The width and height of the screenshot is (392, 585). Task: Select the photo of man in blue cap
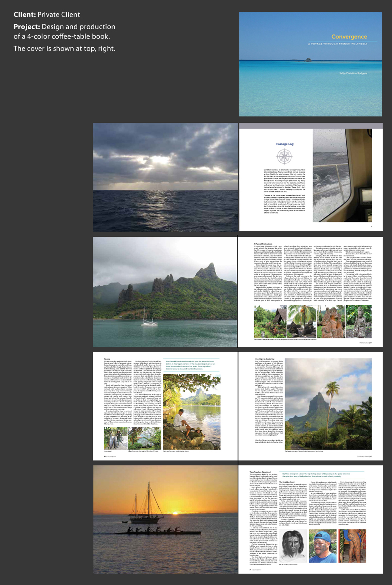[x=322, y=547]
